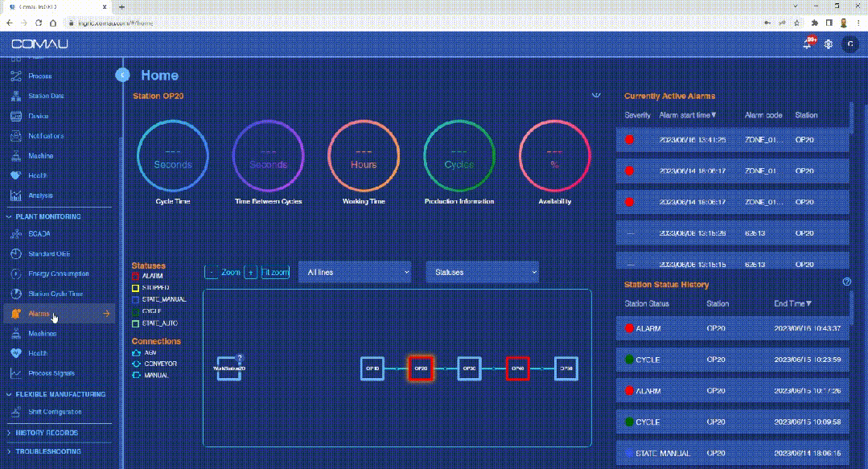Expand the Troubleshooting section

[48, 451]
